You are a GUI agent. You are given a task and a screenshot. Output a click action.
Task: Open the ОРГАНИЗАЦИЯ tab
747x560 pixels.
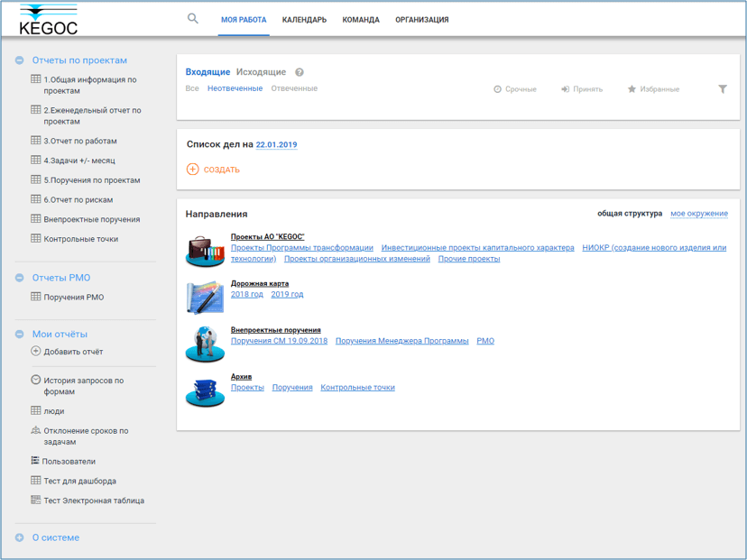(x=421, y=20)
